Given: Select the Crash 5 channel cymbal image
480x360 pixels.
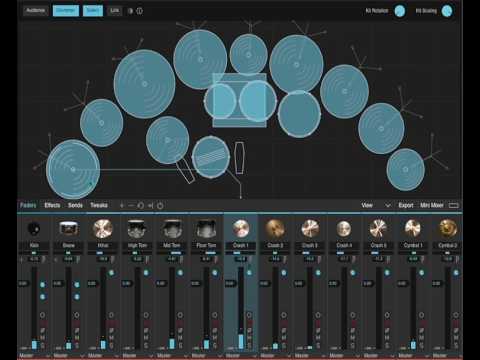Looking at the screenshot, I should click(378, 229).
